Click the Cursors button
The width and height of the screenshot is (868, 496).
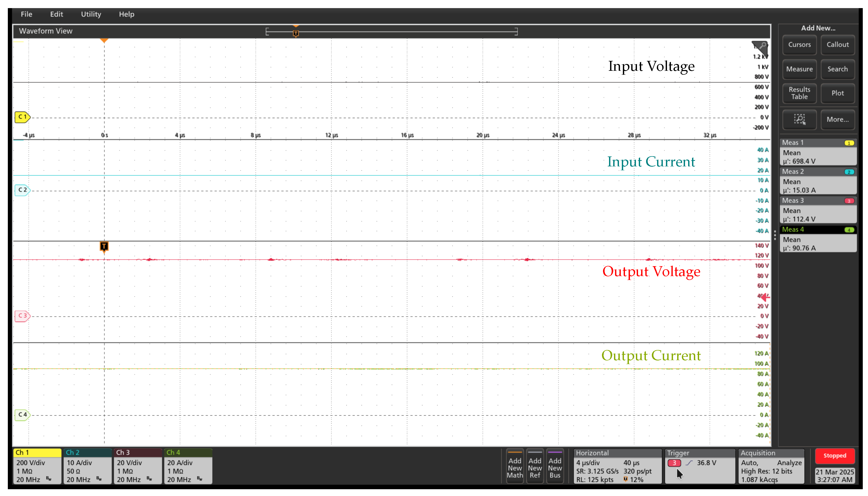pos(799,45)
